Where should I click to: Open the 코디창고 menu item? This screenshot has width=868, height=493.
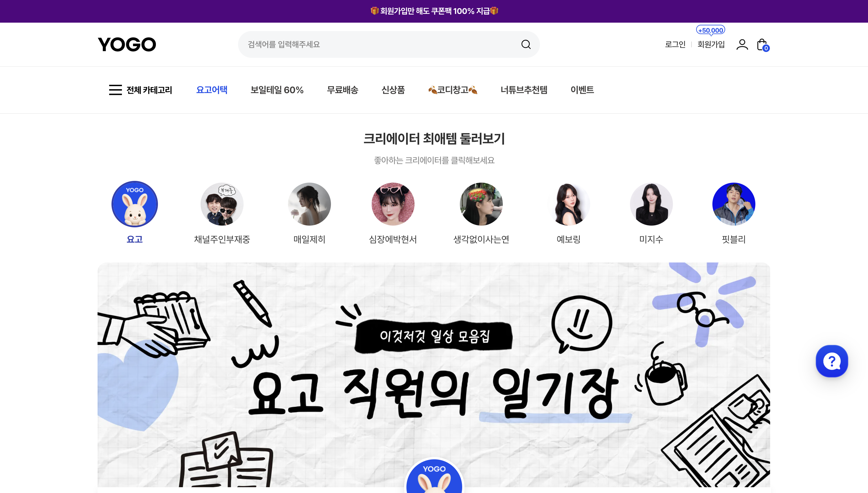[x=453, y=90]
